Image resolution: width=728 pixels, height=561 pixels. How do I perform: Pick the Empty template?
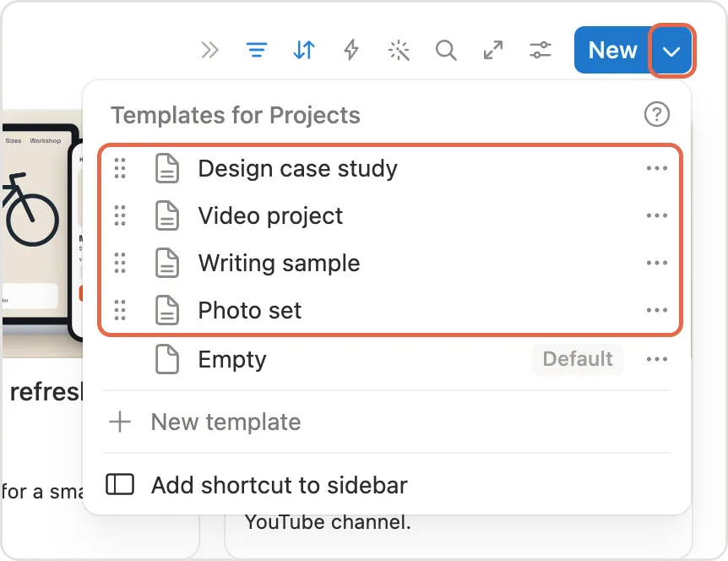[387, 359]
